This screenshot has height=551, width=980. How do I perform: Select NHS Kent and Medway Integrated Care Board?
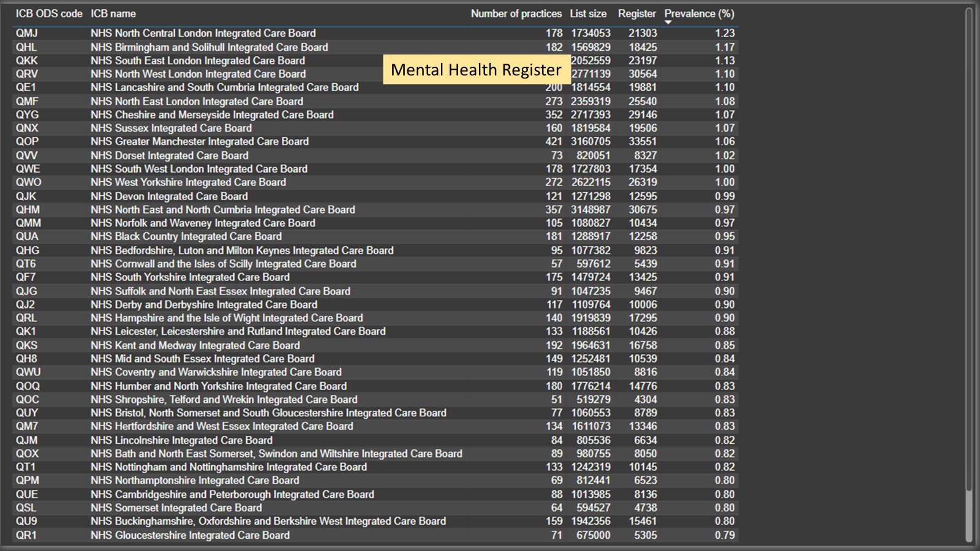pyautogui.click(x=195, y=345)
